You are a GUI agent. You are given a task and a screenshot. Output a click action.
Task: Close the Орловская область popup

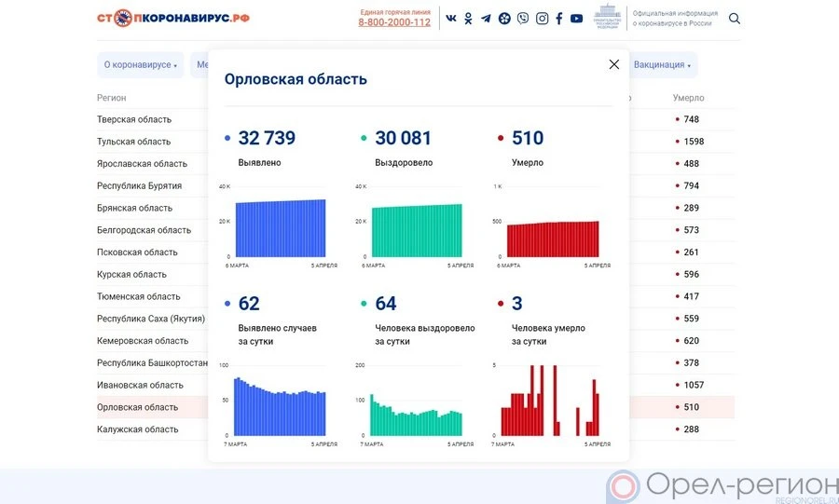[x=613, y=64]
